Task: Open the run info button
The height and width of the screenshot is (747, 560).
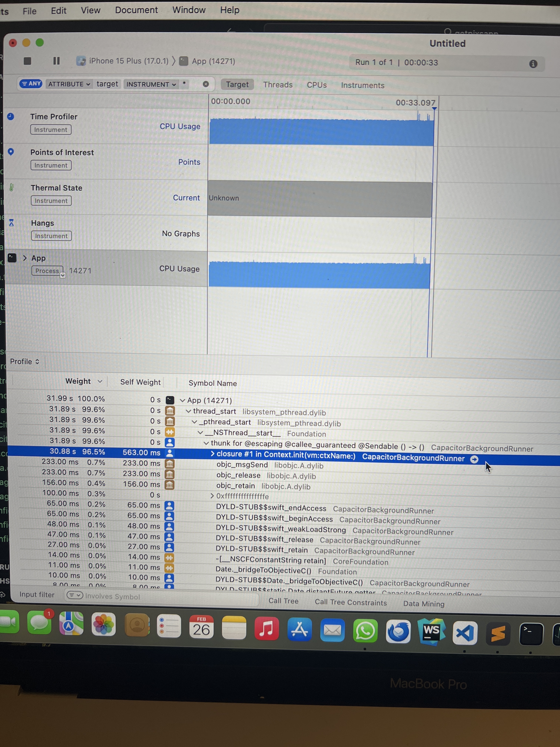Action: point(533,64)
